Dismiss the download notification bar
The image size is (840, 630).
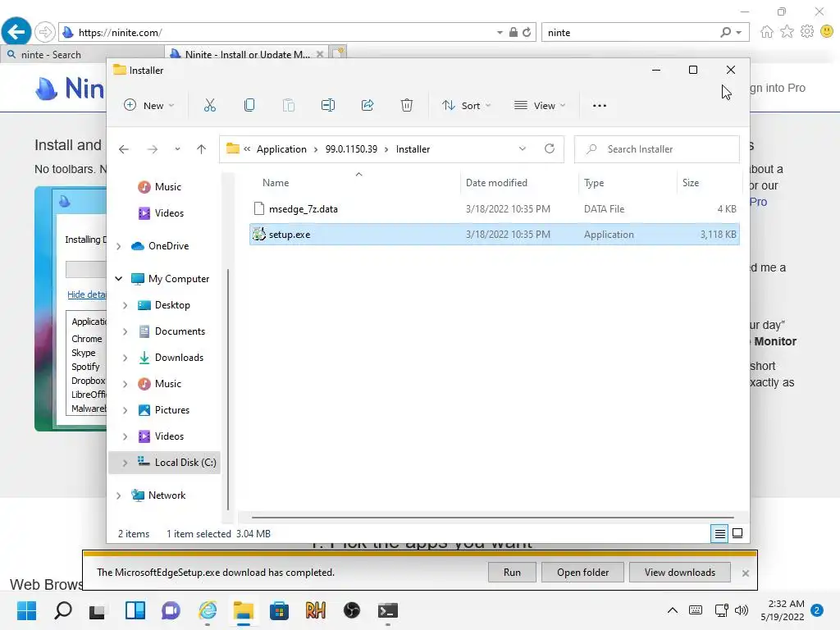point(745,573)
